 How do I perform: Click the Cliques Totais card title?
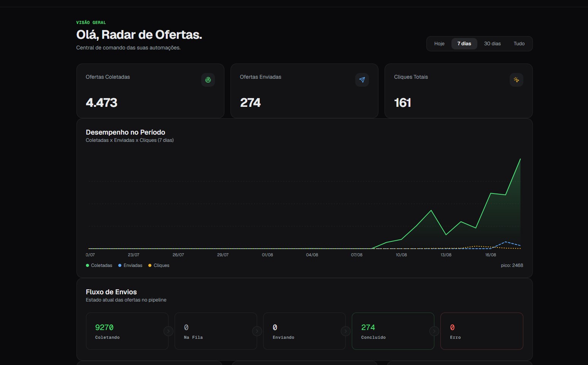coord(411,77)
